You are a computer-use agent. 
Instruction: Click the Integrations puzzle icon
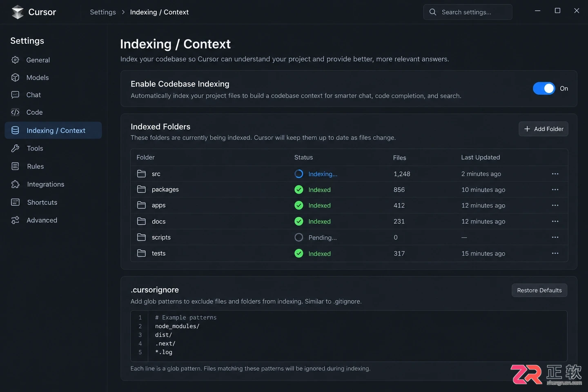16,184
